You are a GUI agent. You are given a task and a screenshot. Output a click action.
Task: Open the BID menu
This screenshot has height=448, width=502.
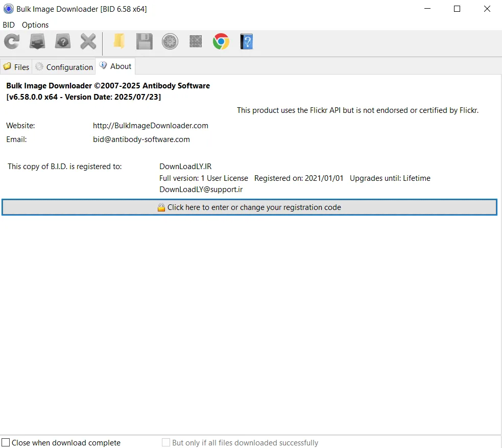pyautogui.click(x=9, y=25)
